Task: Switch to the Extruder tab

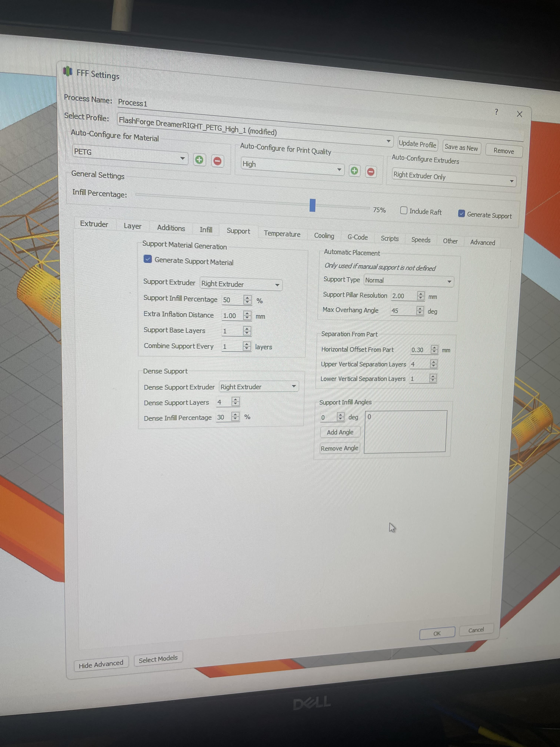Action: 94,224
